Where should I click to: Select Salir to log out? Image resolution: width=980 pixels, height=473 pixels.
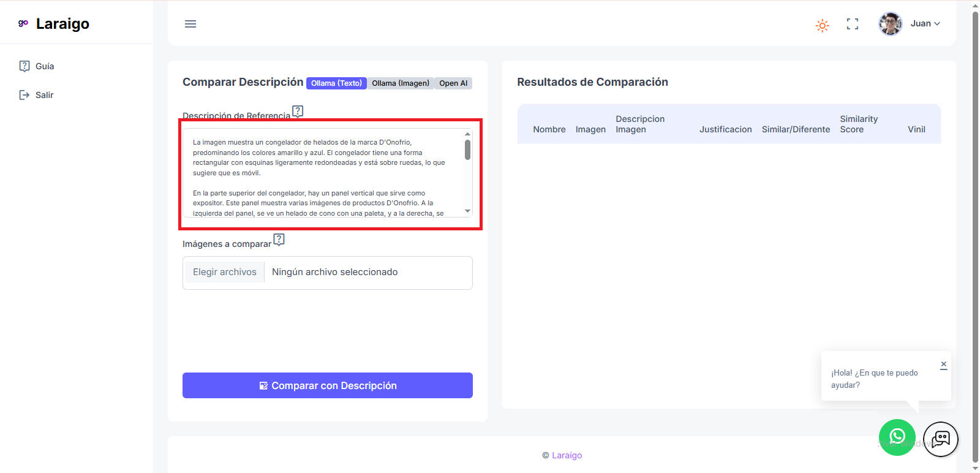coord(44,95)
